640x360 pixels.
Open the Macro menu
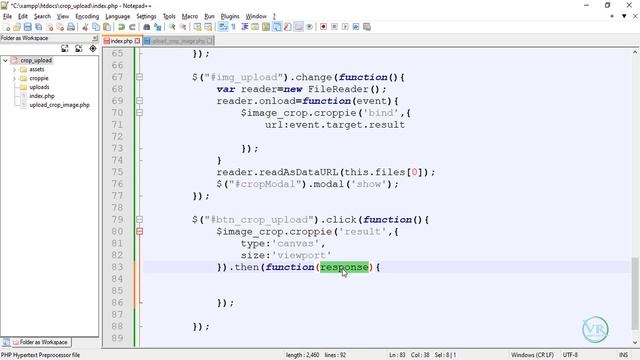point(190,16)
